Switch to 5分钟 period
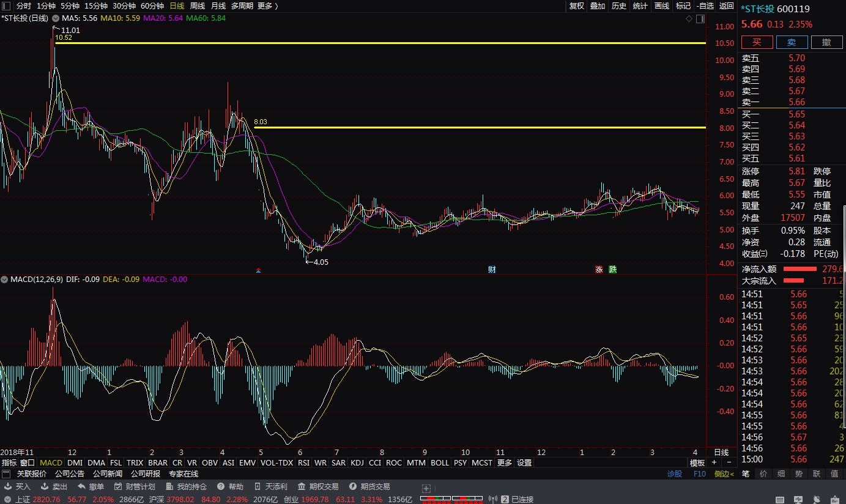The width and height of the screenshot is (846, 504). tap(70, 6)
